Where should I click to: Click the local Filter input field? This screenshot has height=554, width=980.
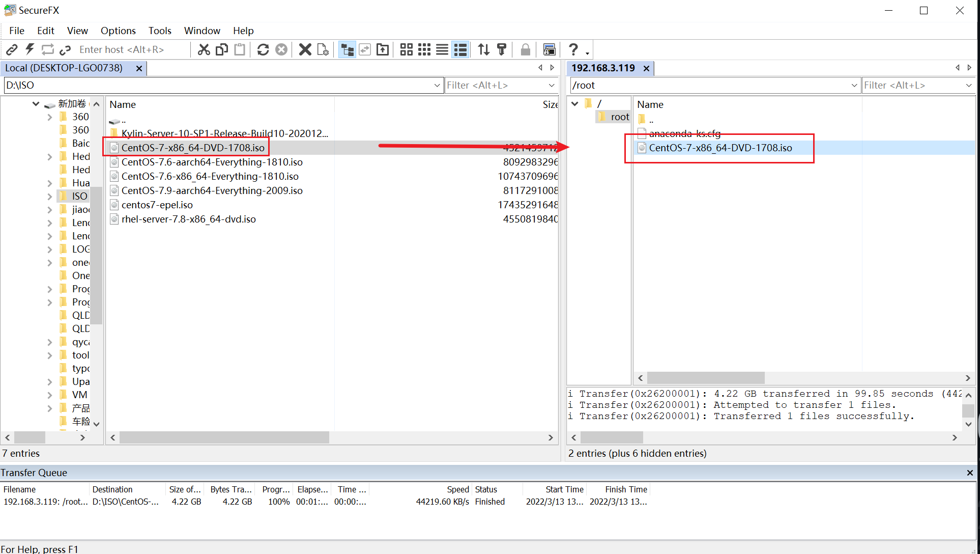pos(496,85)
